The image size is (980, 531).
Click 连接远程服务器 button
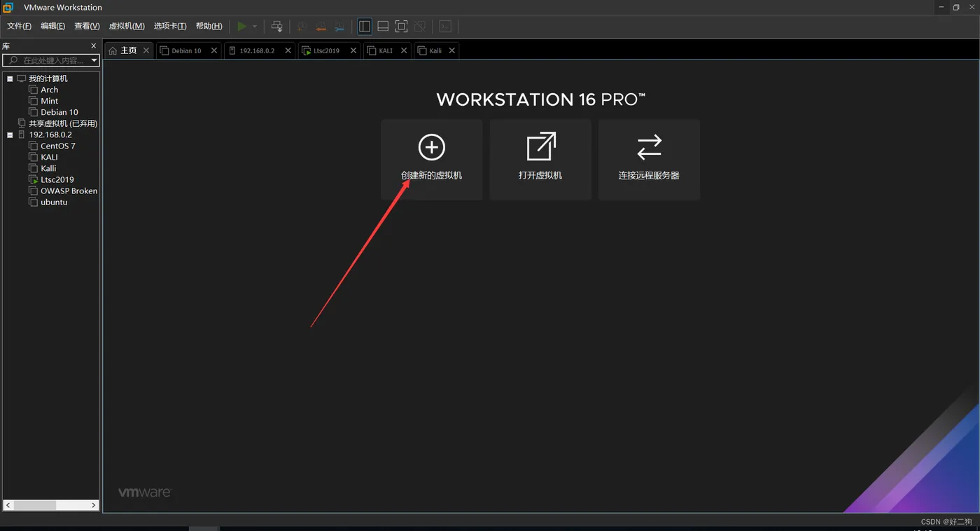[649, 160]
